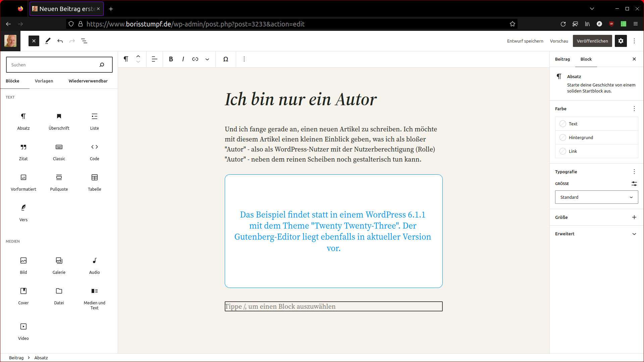This screenshot has height=362, width=644.
Task: Insert a Pullquote block
Action: coord(59,183)
